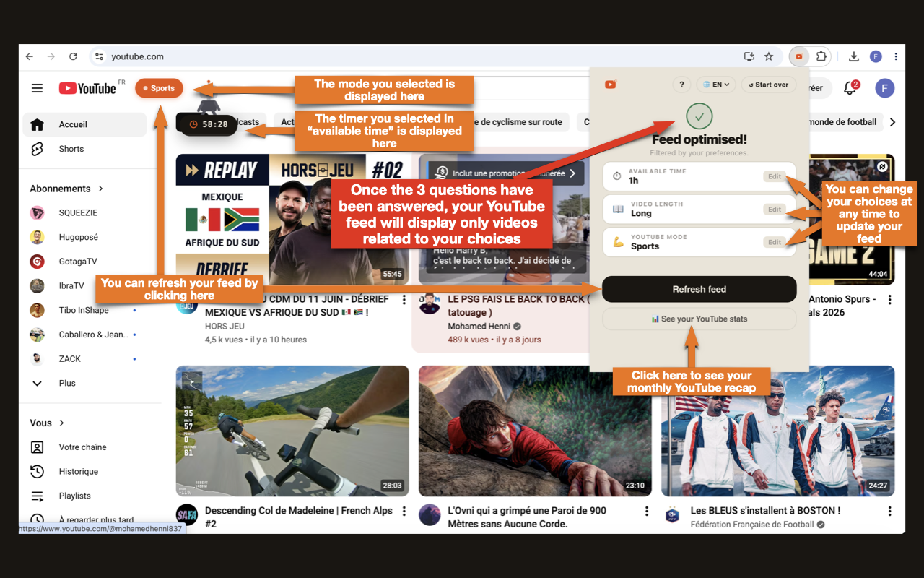The width and height of the screenshot is (924, 578).
Task: Open the red extension icon in toolbar
Action: pos(799,56)
